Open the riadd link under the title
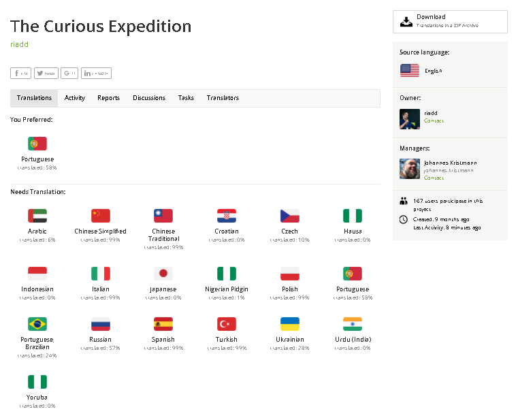 tap(19, 44)
